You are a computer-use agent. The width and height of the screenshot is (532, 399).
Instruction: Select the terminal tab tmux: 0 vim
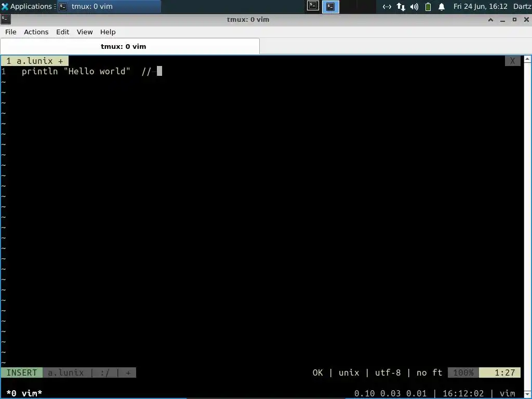point(130,46)
